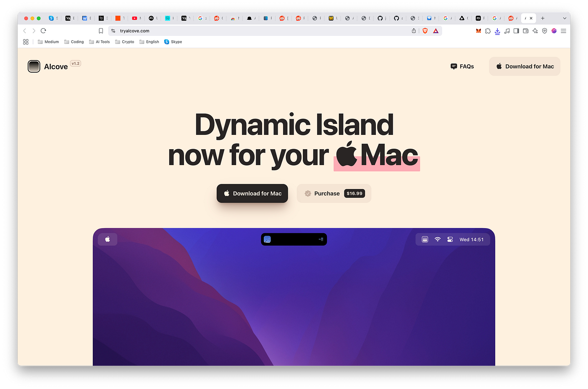Screen dimensions: 588x389
Task: Show downloads via the blue download arrow
Action: (x=497, y=31)
